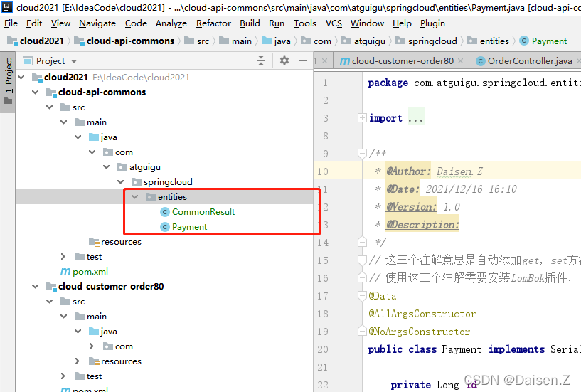Click the atguigu breadcrumb
Screen dimensions: 581x392
(363, 41)
